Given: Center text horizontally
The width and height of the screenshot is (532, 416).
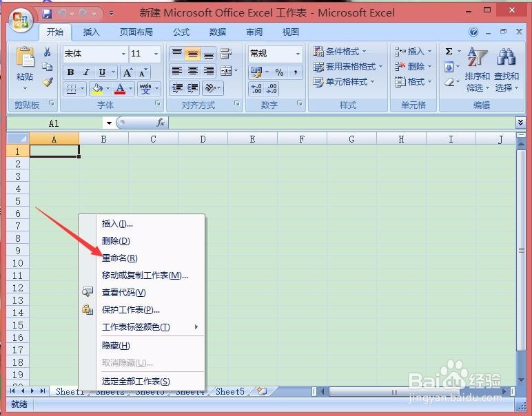Looking at the screenshot, I should [x=193, y=71].
